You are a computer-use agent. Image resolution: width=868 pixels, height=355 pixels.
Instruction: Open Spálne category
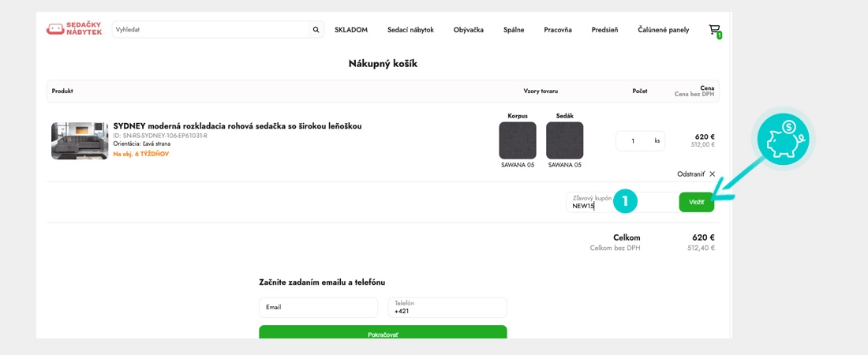(x=514, y=30)
